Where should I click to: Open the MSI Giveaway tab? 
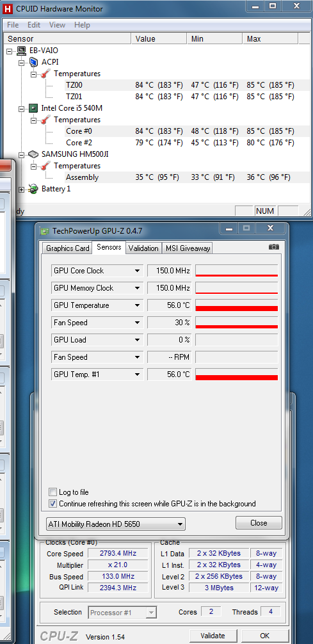click(x=188, y=248)
